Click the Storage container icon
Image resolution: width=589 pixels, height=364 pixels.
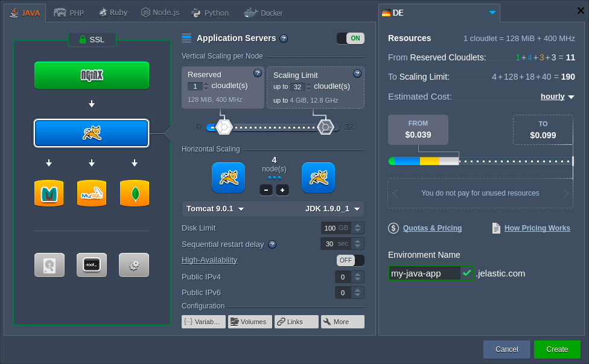coord(49,264)
